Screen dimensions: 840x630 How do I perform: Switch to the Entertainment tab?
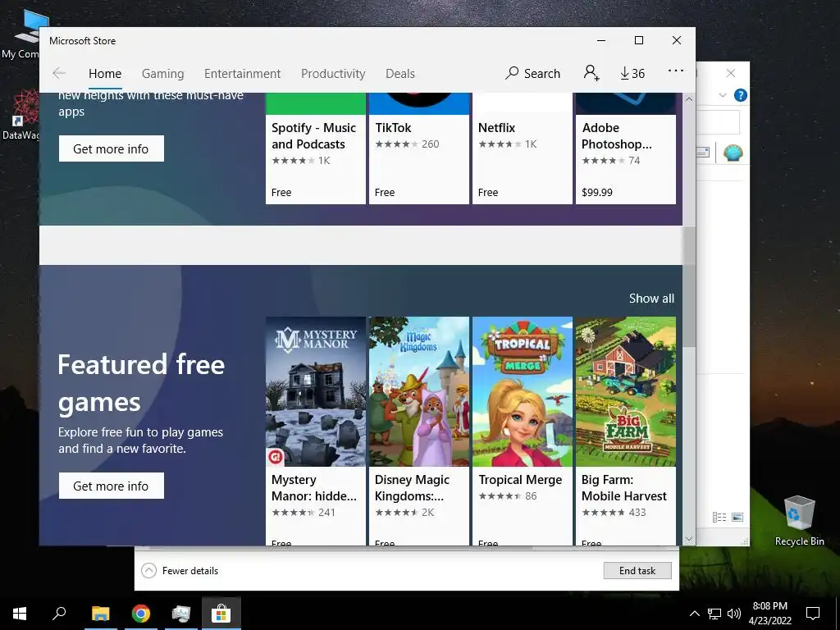242,73
